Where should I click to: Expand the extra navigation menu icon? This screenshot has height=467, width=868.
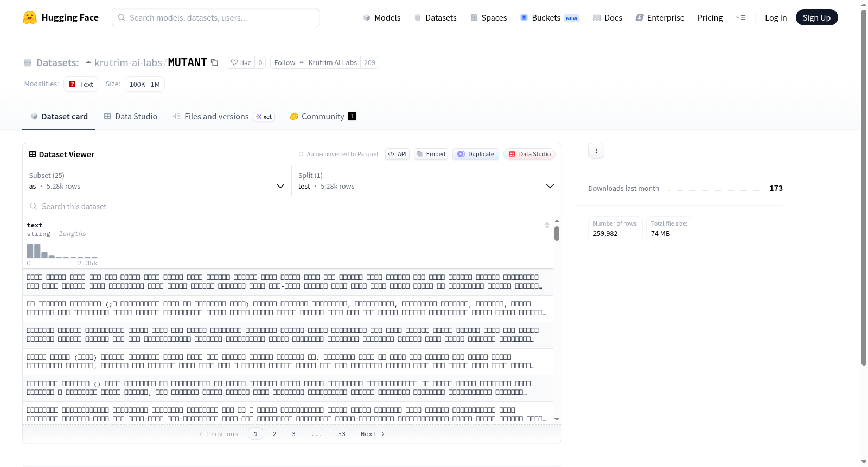pyautogui.click(x=741, y=17)
